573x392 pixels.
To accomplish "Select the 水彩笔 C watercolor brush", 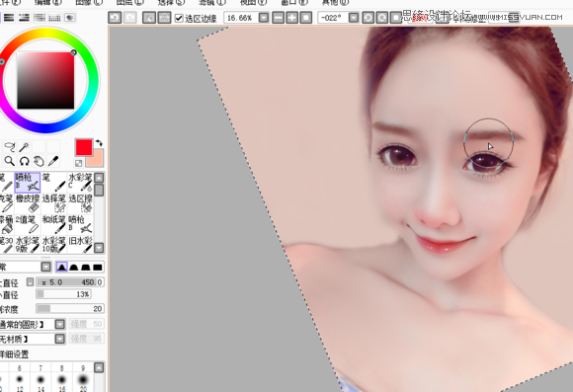I will point(80,183).
